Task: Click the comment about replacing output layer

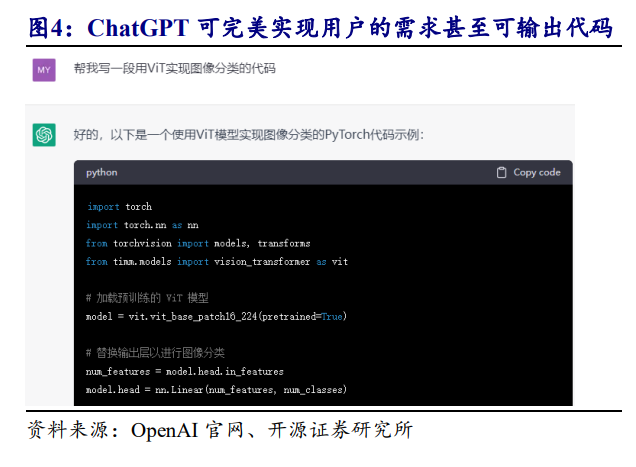Action: pyautogui.click(x=155, y=353)
